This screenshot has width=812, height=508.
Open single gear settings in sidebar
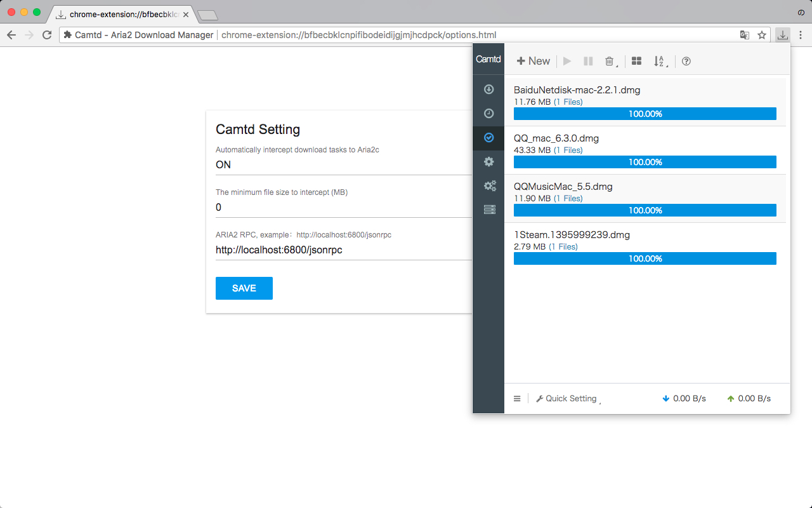coord(488,162)
